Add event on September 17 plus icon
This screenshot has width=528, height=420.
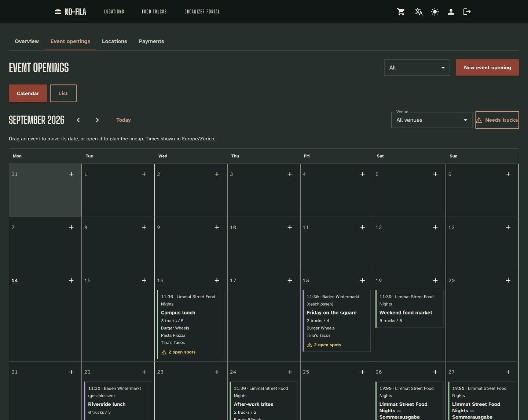pos(290,280)
